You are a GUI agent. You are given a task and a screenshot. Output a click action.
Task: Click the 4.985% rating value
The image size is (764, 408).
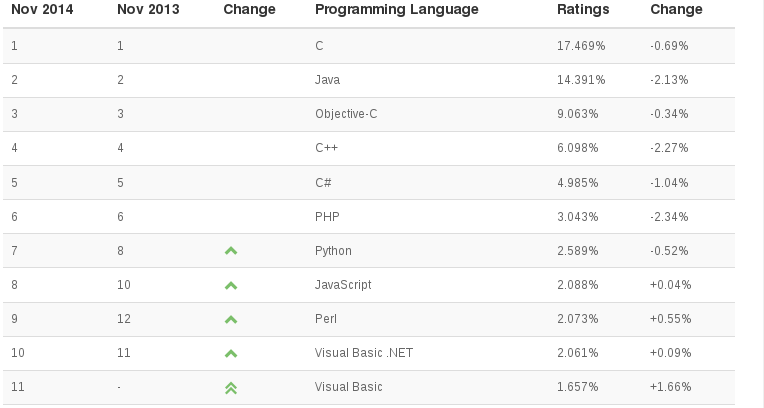(578, 183)
